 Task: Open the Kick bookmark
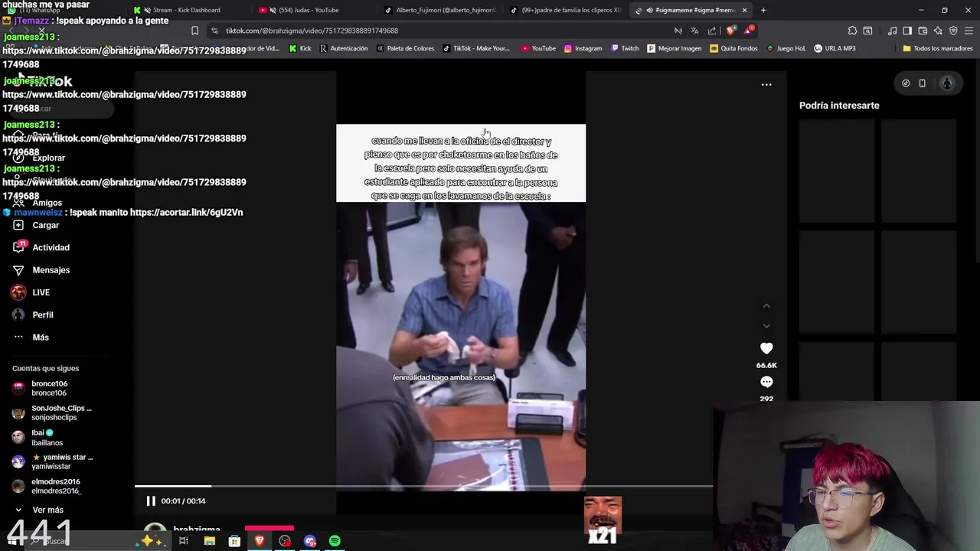coord(300,48)
